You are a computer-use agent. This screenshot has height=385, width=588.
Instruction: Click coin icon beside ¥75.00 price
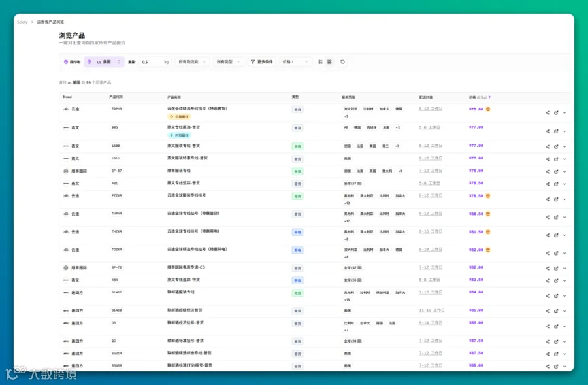click(x=488, y=109)
